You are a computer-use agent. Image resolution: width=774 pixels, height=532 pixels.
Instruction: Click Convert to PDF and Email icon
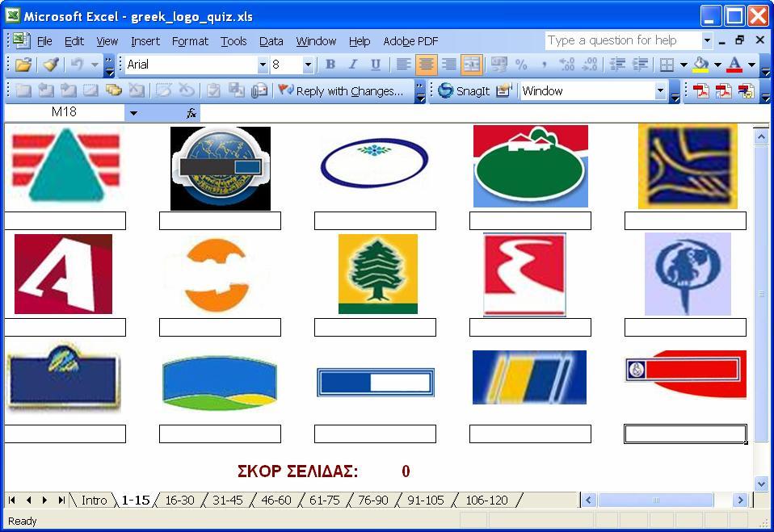click(724, 90)
